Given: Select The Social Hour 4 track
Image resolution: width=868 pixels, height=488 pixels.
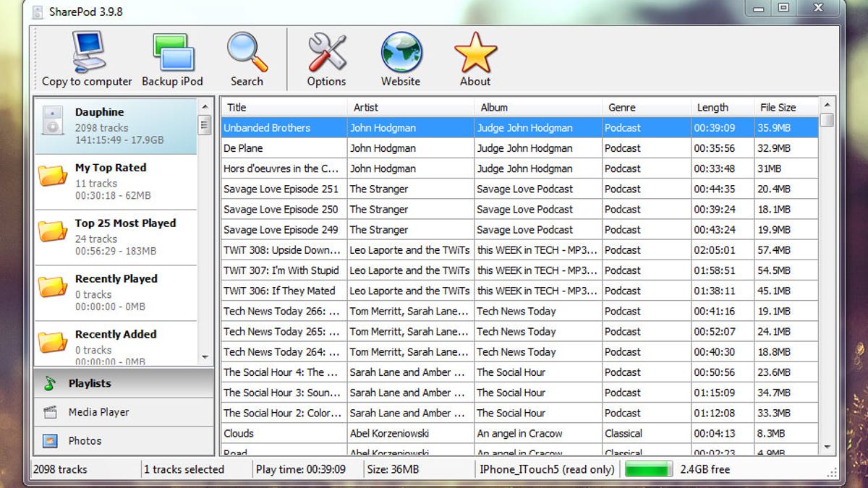Looking at the screenshot, I should click(519, 372).
